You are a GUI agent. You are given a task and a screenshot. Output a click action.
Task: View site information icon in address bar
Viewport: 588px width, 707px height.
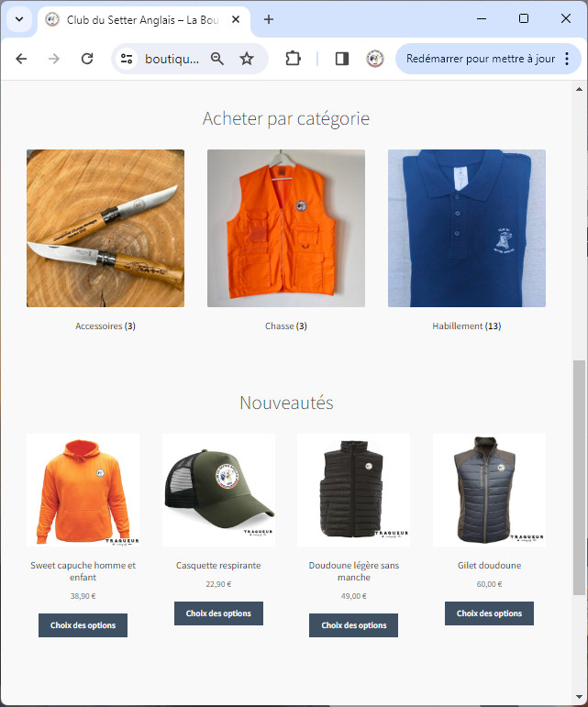(127, 59)
